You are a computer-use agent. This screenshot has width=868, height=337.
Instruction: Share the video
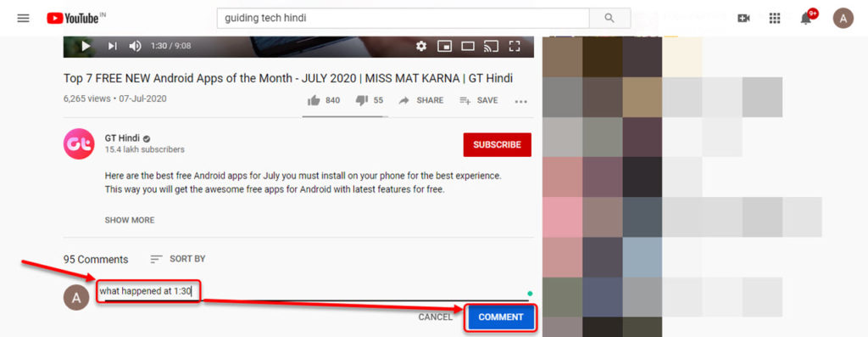point(421,100)
